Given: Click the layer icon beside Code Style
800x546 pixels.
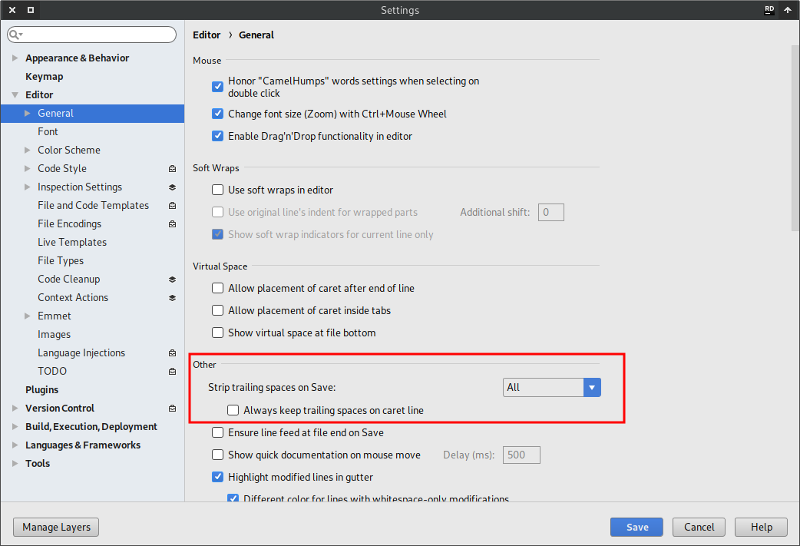Looking at the screenshot, I should click(x=172, y=169).
